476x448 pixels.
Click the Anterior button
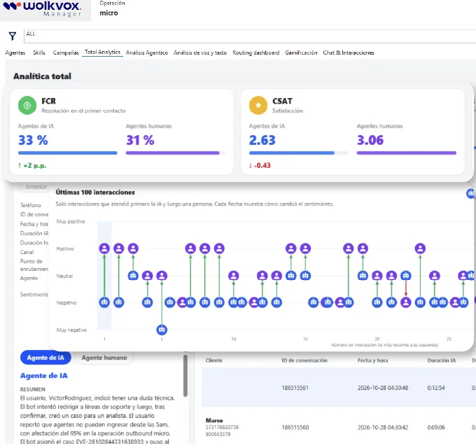36,187
